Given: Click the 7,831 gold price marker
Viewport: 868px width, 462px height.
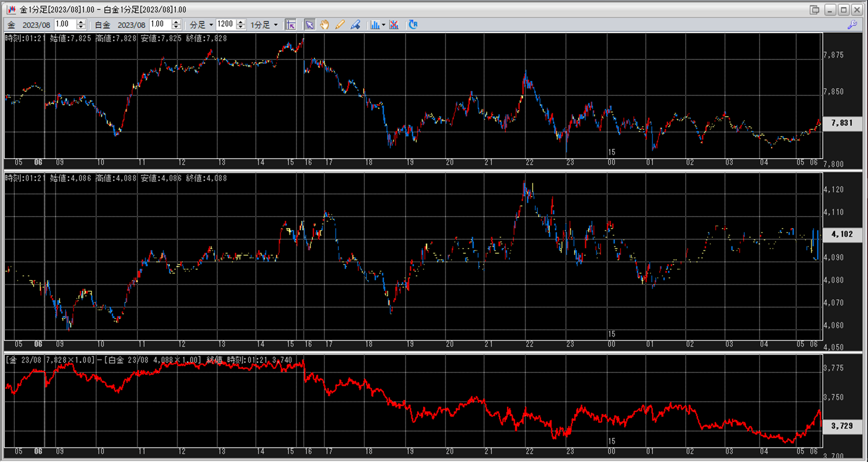Looking at the screenshot, I should pyautogui.click(x=842, y=123).
